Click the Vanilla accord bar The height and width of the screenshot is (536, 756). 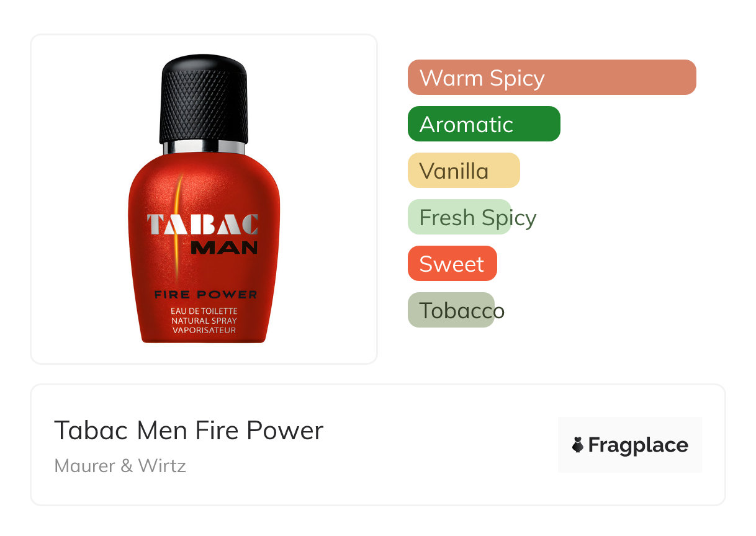click(x=464, y=171)
